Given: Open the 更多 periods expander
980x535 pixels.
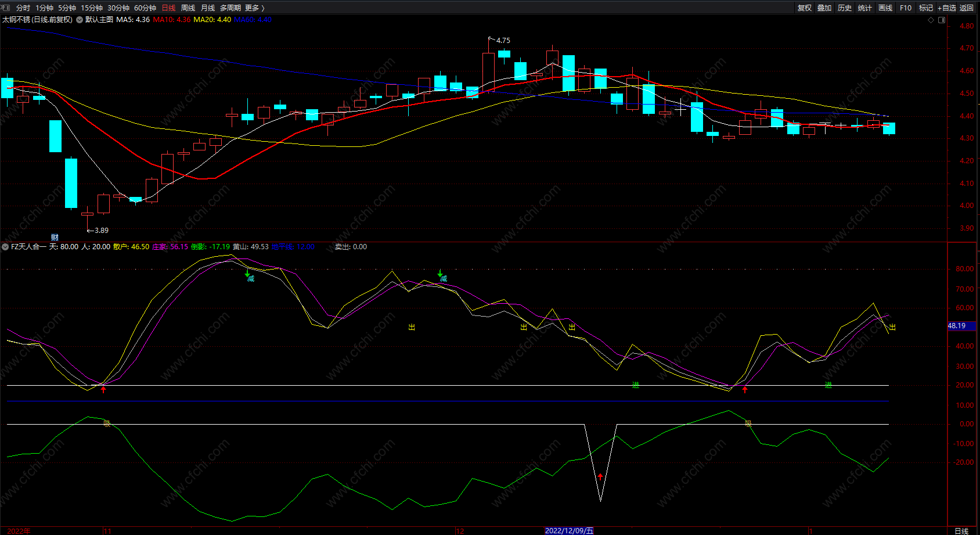Looking at the screenshot, I should [x=254, y=8].
